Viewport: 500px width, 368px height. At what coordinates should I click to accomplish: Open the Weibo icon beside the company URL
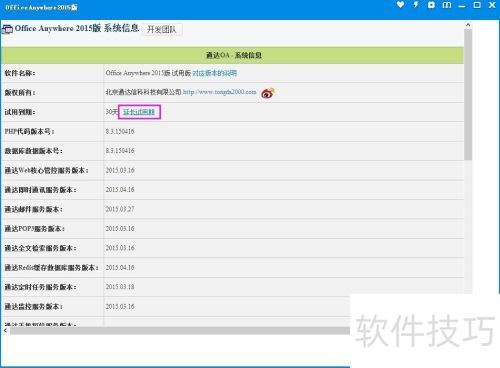(268, 93)
